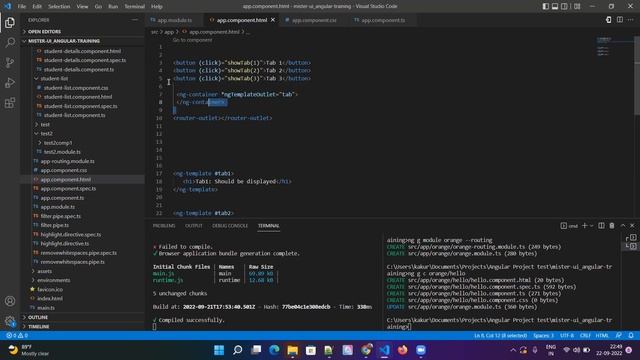Image resolution: width=640 pixels, height=360 pixels.
Task: Maximize the panel with caret icon
Action: 623,226
